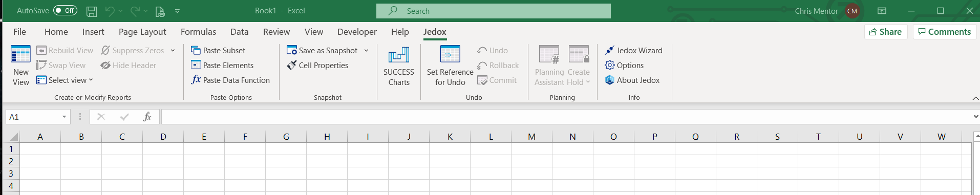The width and height of the screenshot is (980, 195).
Task: Click the Search box
Action: coord(493,11)
